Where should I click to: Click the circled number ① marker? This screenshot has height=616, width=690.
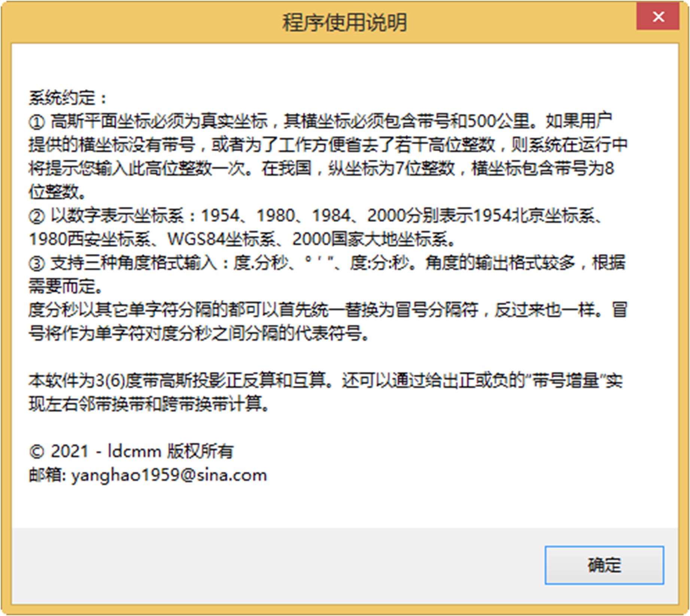tap(37, 122)
